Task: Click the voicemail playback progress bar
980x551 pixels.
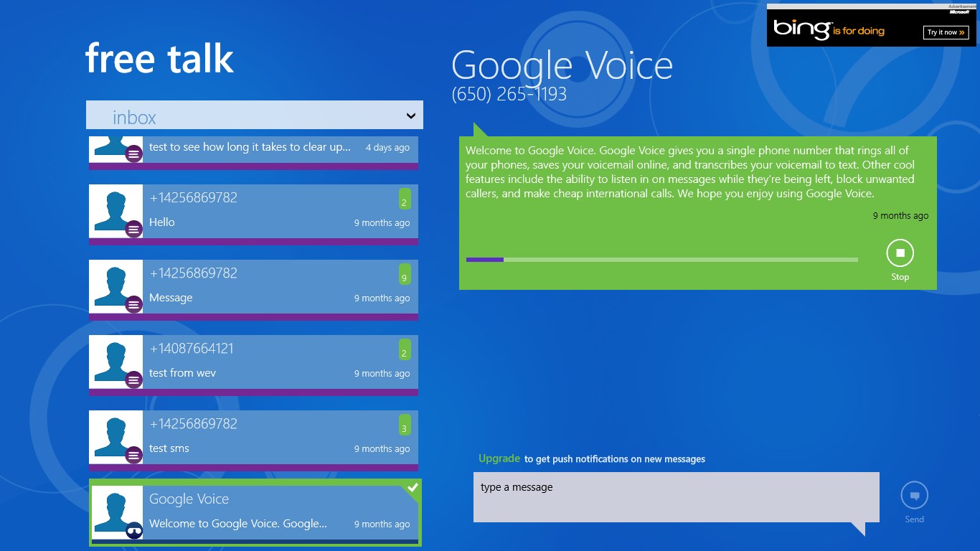Action: [661, 260]
